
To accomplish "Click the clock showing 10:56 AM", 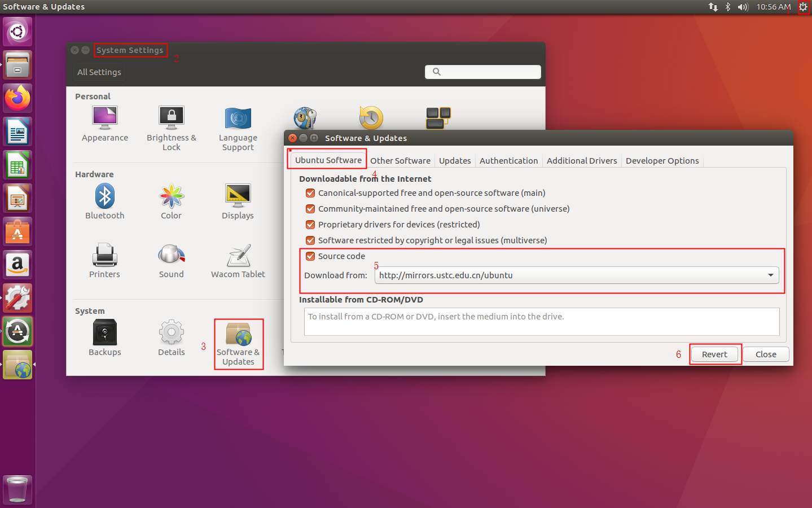I will 774,7.
